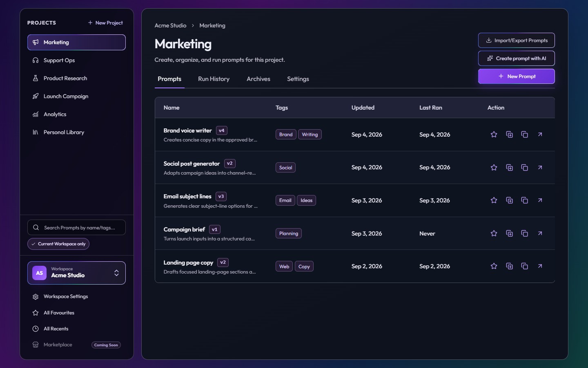Open the Product Research project

point(76,79)
